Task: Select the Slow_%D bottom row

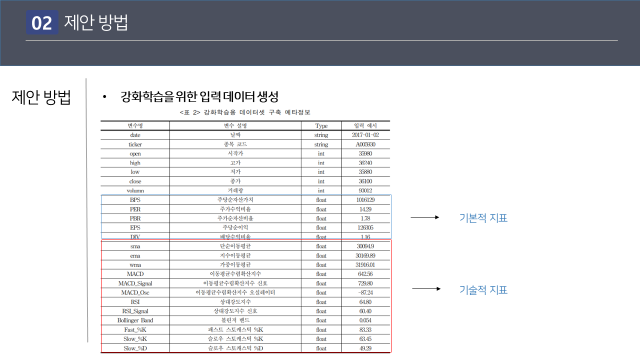Action: point(245,348)
